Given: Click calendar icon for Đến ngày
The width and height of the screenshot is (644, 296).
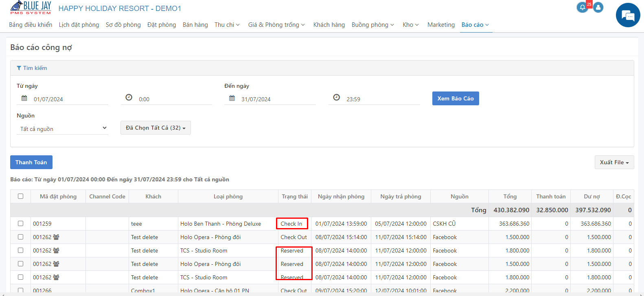Looking at the screenshot, I should (232, 98).
